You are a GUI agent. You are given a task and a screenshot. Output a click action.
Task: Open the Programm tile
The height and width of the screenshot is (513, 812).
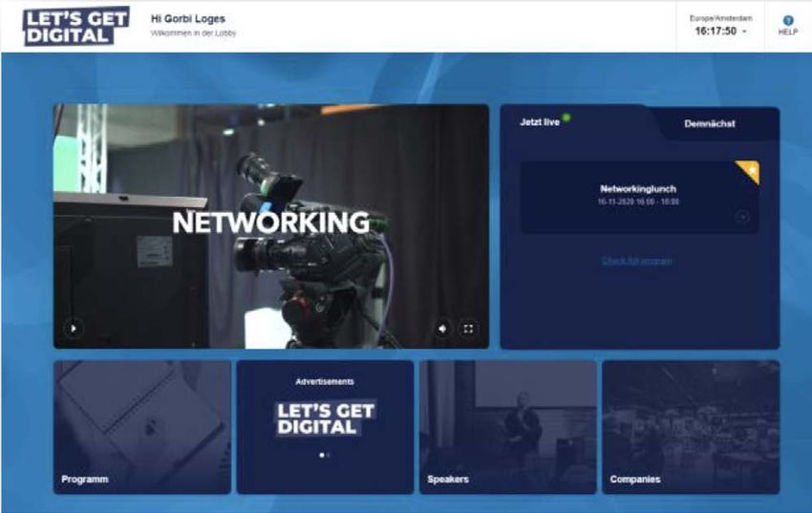click(x=142, y=427)
